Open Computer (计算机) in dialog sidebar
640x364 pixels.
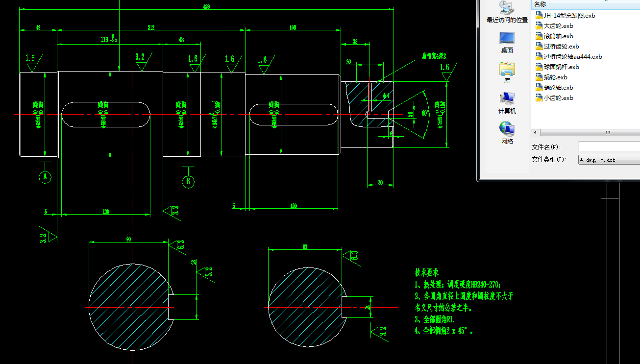coord(507,103)
